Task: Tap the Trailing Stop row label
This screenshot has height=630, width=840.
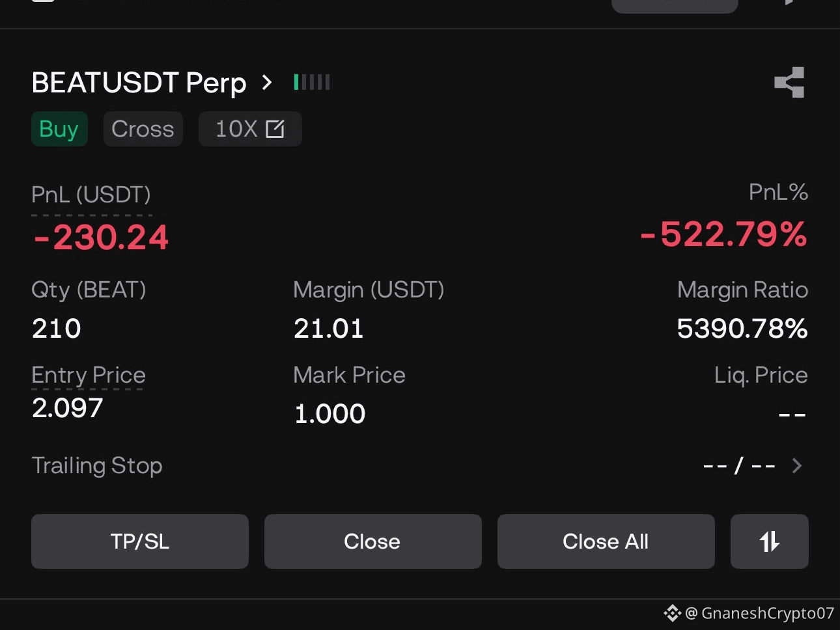Action: tap(97, 465)
